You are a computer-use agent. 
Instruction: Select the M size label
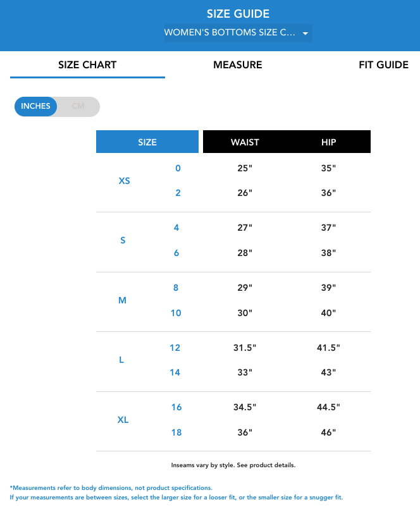123,300
